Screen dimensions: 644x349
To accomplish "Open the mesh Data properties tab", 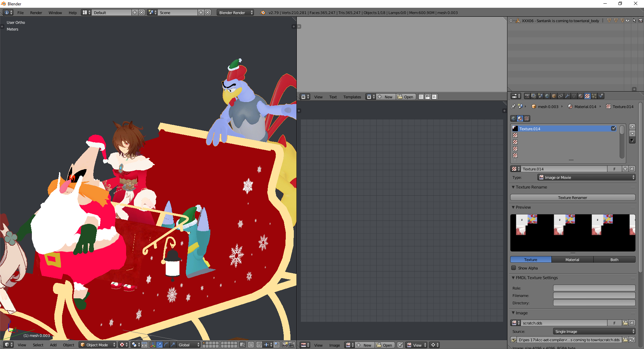I will [574, 96].
